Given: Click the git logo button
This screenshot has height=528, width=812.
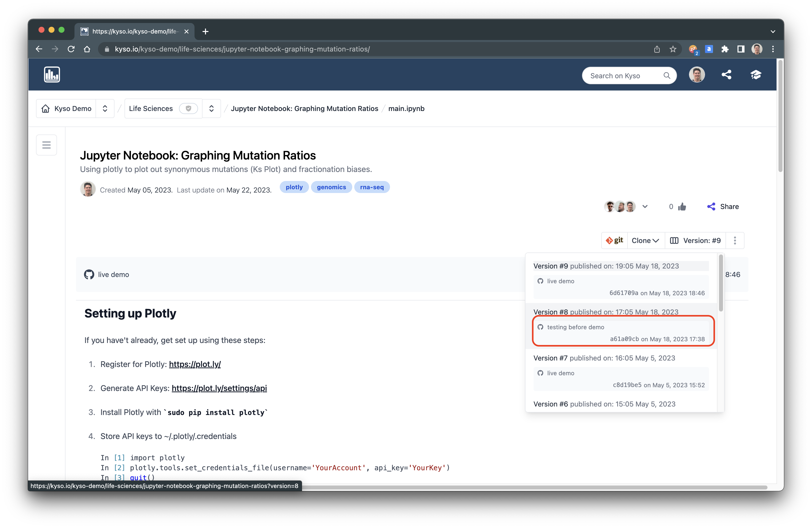Looking at the screenshot, I should click(614, 240).
